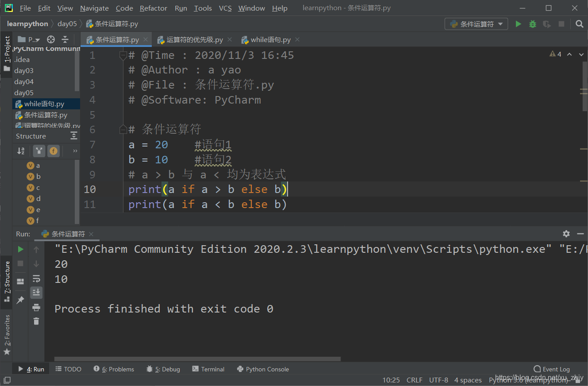Open 6: Problems tool window
Screen dimensions: 588x386
[x=114, y=369]
